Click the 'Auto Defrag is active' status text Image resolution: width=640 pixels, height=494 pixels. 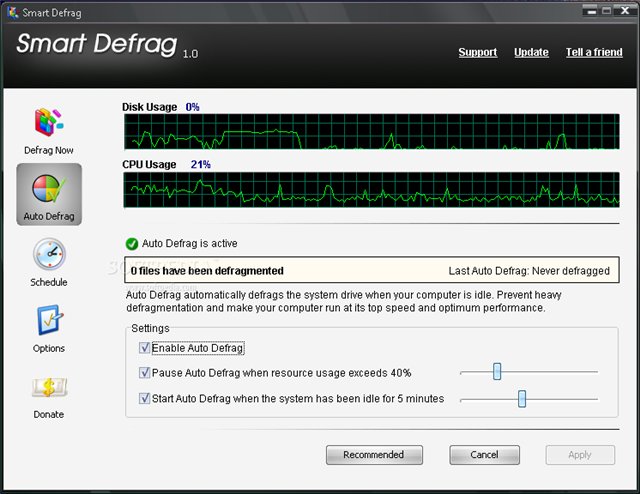click(189, 243)
